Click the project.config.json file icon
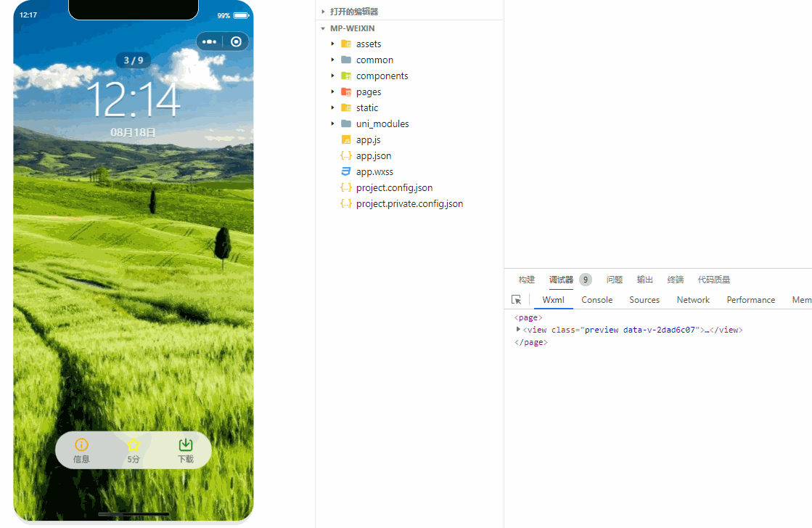 tap(346, 187)
